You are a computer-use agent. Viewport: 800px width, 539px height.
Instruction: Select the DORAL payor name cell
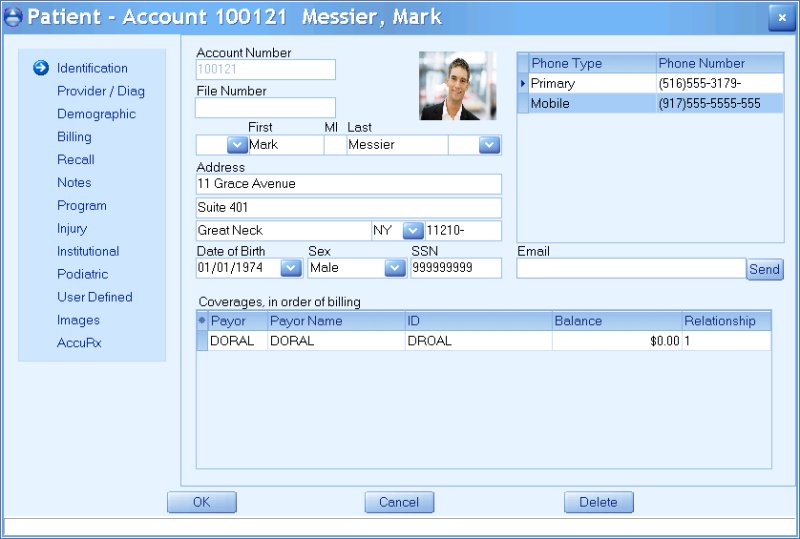coord(336,341)
